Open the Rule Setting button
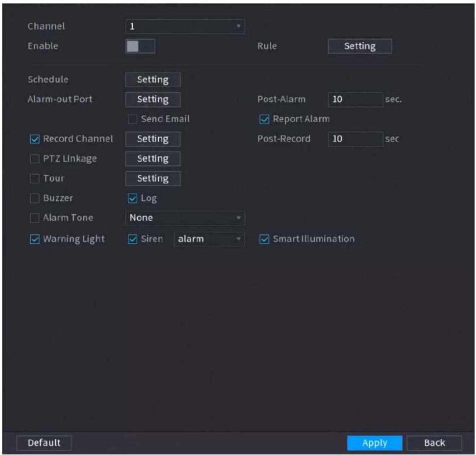Screen dimensions: 476x455 [360, 46]
